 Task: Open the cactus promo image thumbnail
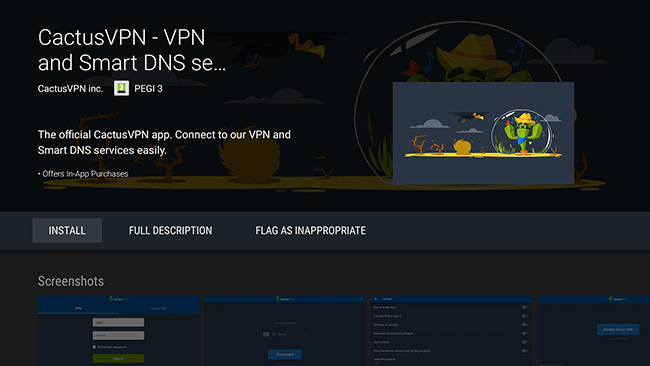coord(483,133)
